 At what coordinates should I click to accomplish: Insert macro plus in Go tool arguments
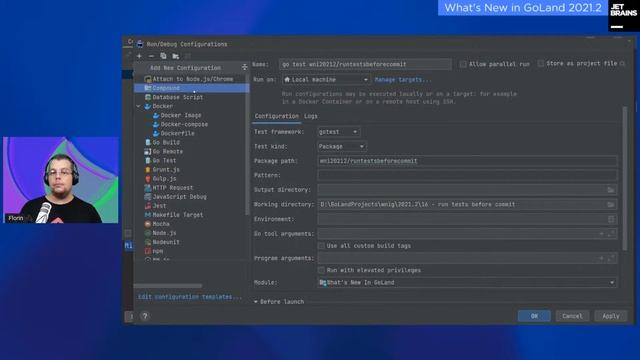click(x=601, y=234)
